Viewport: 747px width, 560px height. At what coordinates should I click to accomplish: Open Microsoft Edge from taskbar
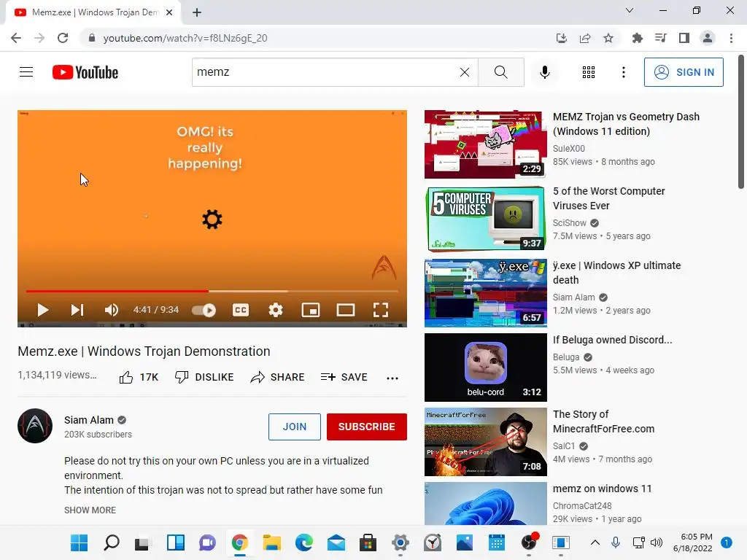pyautogui.click(x=304, y=542)
